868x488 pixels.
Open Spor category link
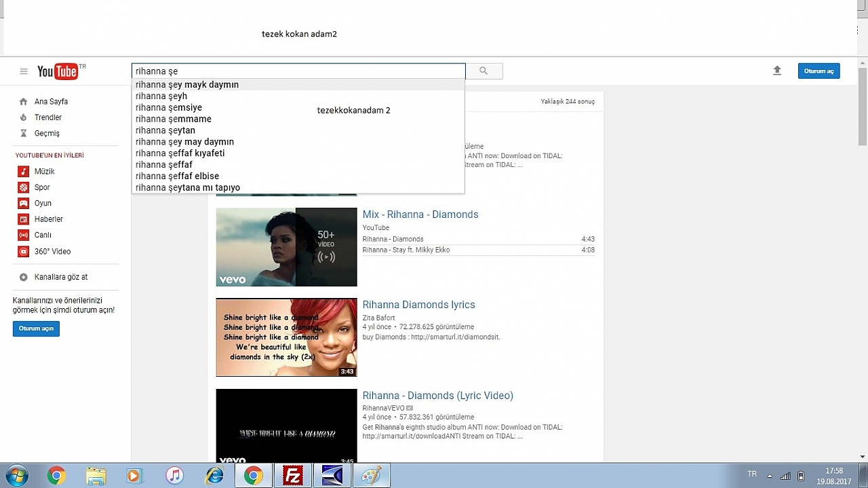point(42,187)
